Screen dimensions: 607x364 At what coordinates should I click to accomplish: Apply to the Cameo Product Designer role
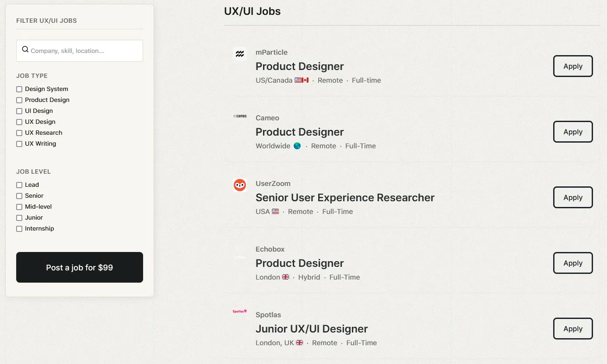pyautogui.click(x=573, y=132)
